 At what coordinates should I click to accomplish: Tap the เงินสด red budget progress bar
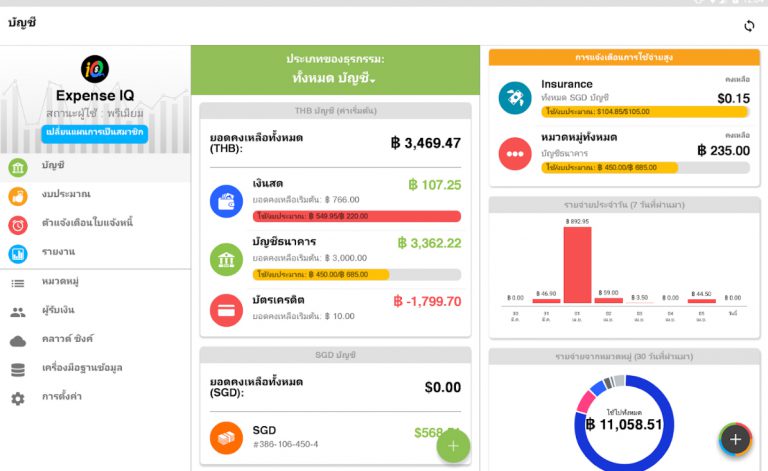coord(357,216)
